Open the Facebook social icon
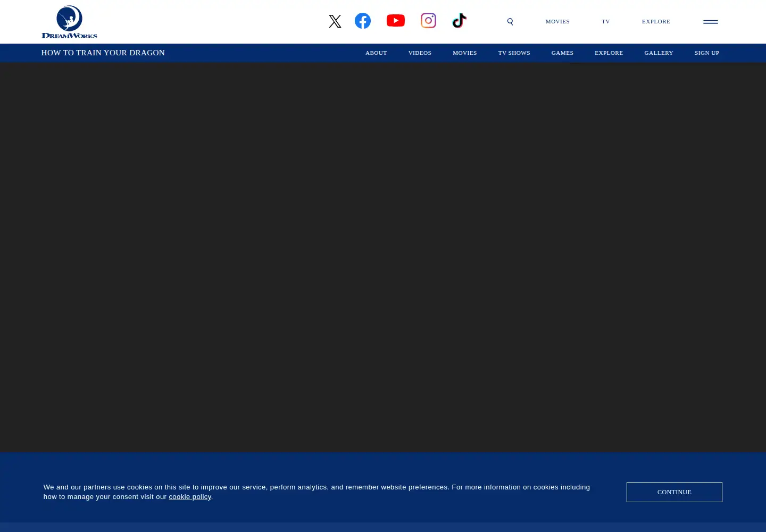 point(363,21)
